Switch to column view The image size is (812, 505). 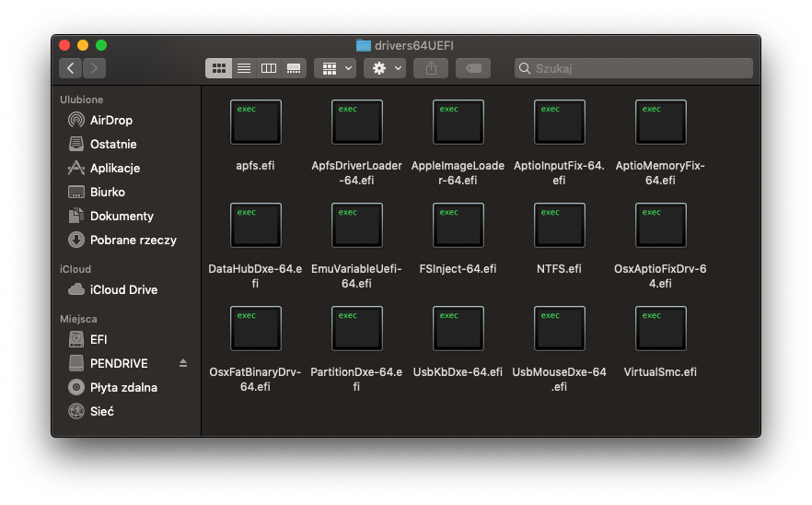click(269, 68)
